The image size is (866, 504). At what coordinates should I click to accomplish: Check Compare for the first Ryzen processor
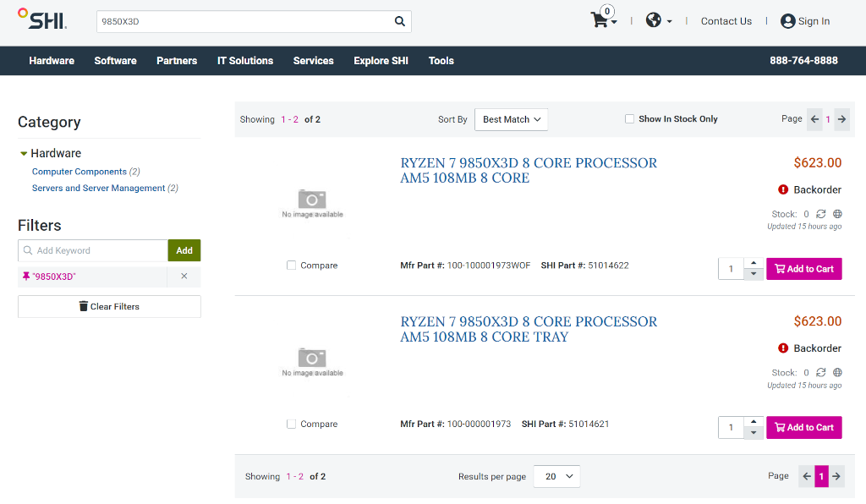coord(292,266)
